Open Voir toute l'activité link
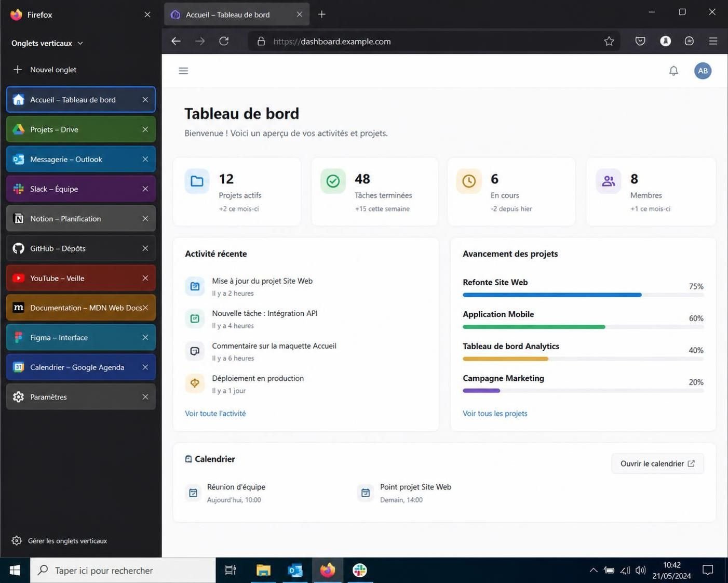 click(x=215, y=414)
